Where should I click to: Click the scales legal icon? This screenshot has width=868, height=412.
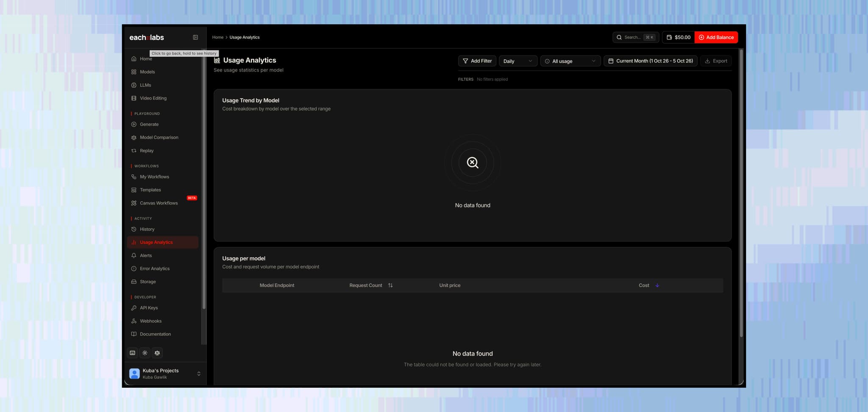point(157,353)
